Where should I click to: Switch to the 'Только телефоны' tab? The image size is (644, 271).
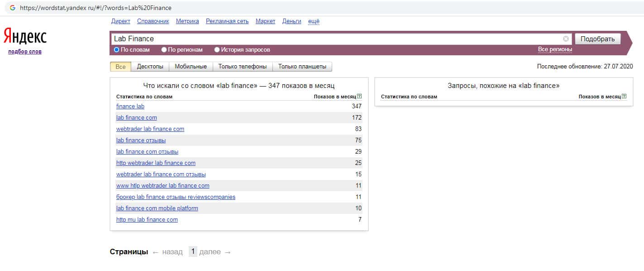click(242, 67)
